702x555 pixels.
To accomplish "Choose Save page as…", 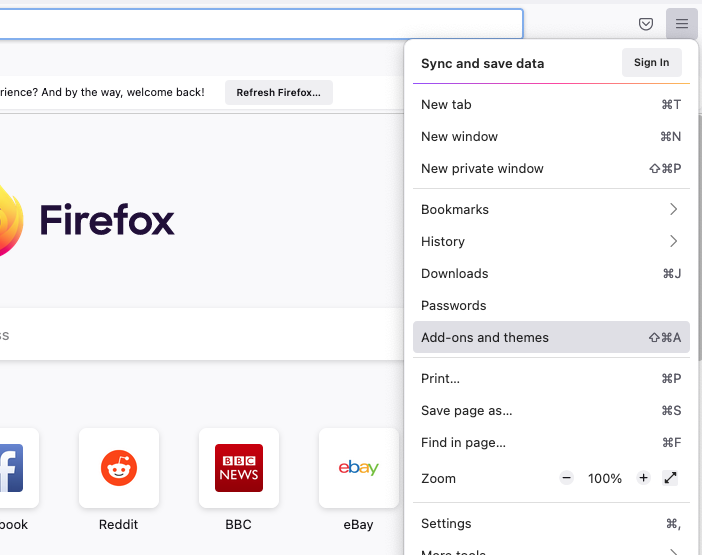I will [551, 410].
